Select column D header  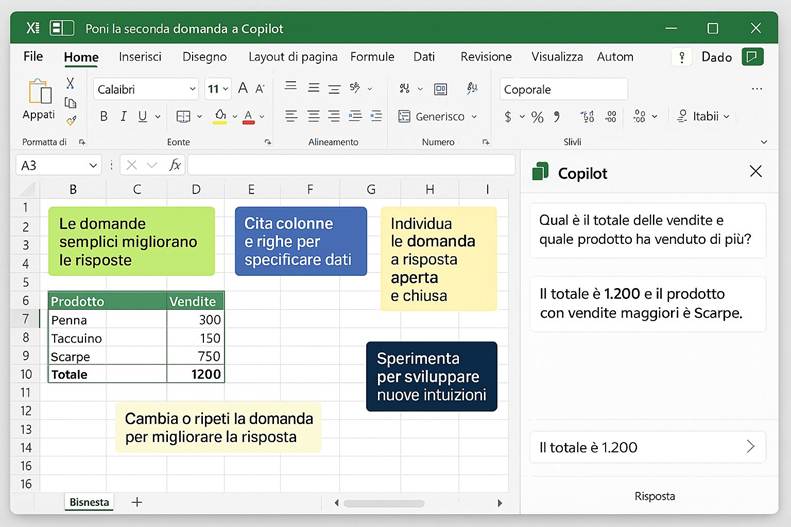pos(196,190)
